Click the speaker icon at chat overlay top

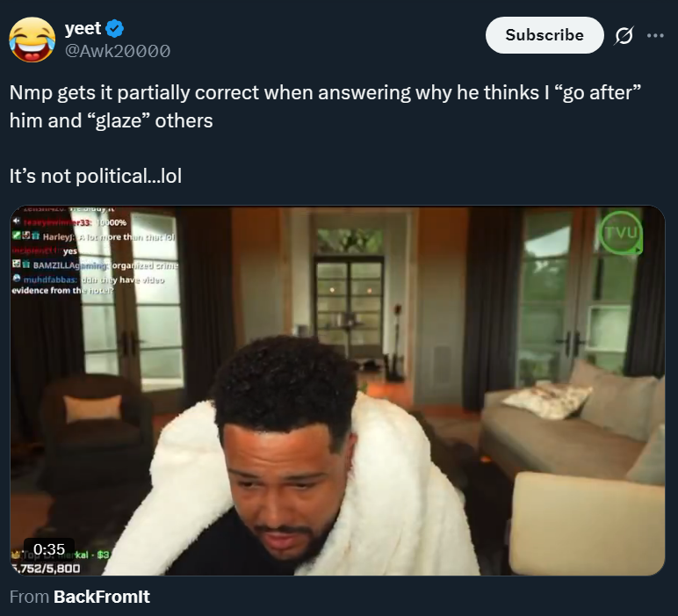pyautogui.click(x=16, y=221)
